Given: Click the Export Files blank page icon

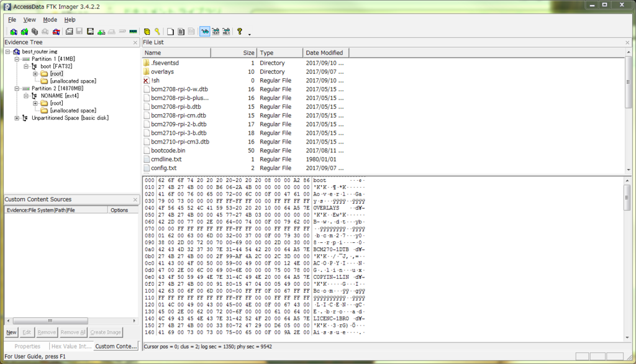Looking at the screenshot, I should coord(170,32).
